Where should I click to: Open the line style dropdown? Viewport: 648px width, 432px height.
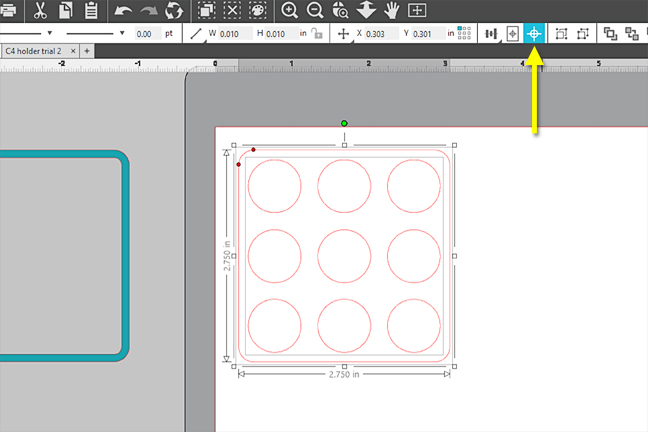coord(49,33)
